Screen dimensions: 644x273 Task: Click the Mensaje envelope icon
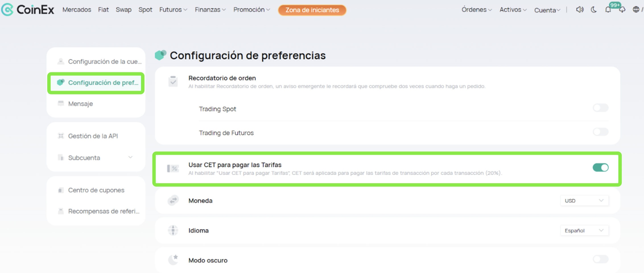pos(61,103)
